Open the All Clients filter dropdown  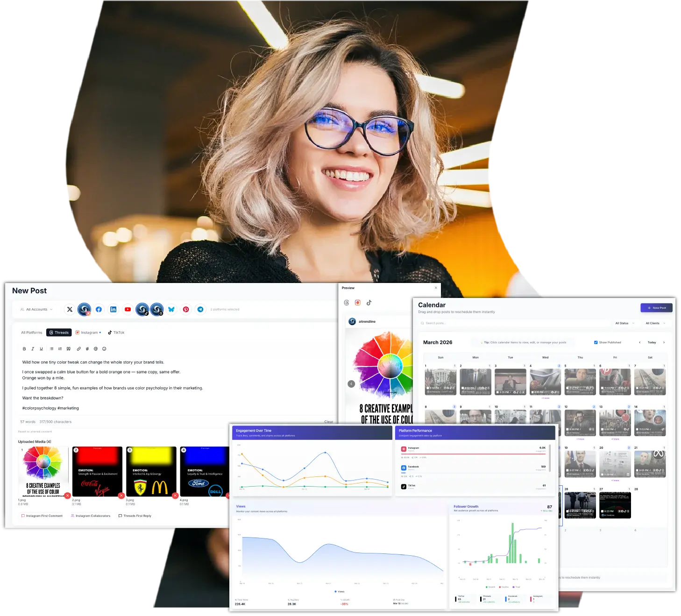click(655, 323)
